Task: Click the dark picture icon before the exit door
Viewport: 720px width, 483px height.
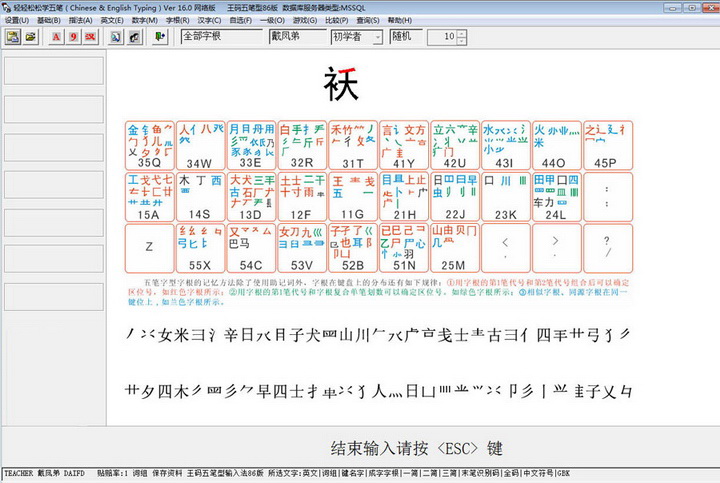Action: [135, 37]
